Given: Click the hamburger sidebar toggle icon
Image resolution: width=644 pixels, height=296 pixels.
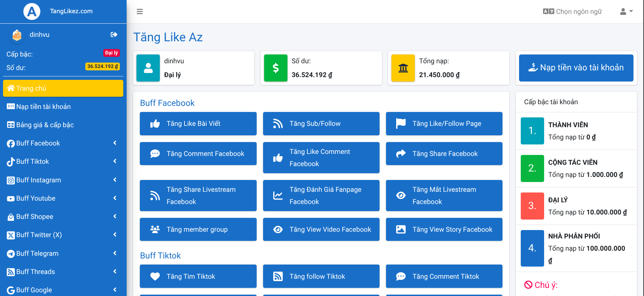Looking at the screenshot, I should tap(139, 12).
